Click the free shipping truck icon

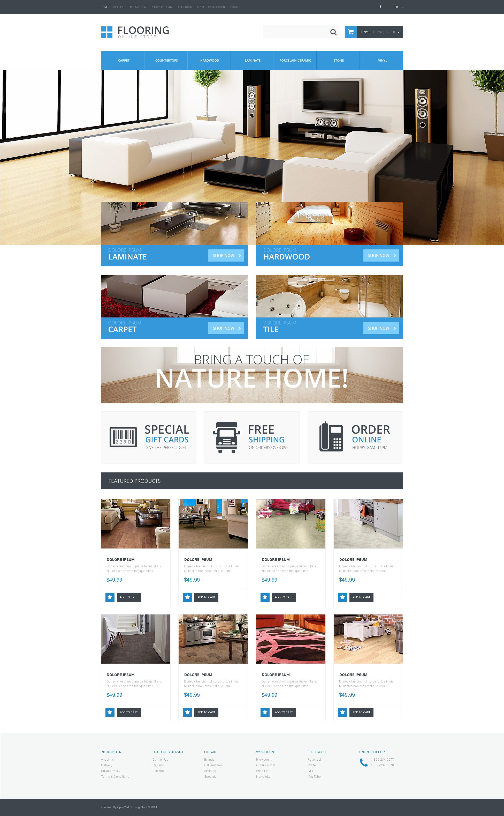[x=226, y=435]
